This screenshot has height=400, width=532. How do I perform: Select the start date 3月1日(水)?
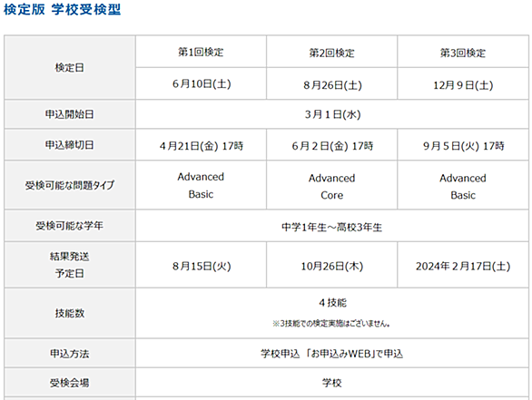(x=332, y=114)
